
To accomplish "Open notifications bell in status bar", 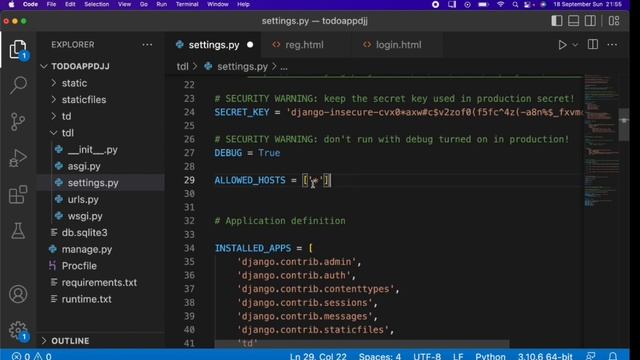I will [x=613, y=356].
